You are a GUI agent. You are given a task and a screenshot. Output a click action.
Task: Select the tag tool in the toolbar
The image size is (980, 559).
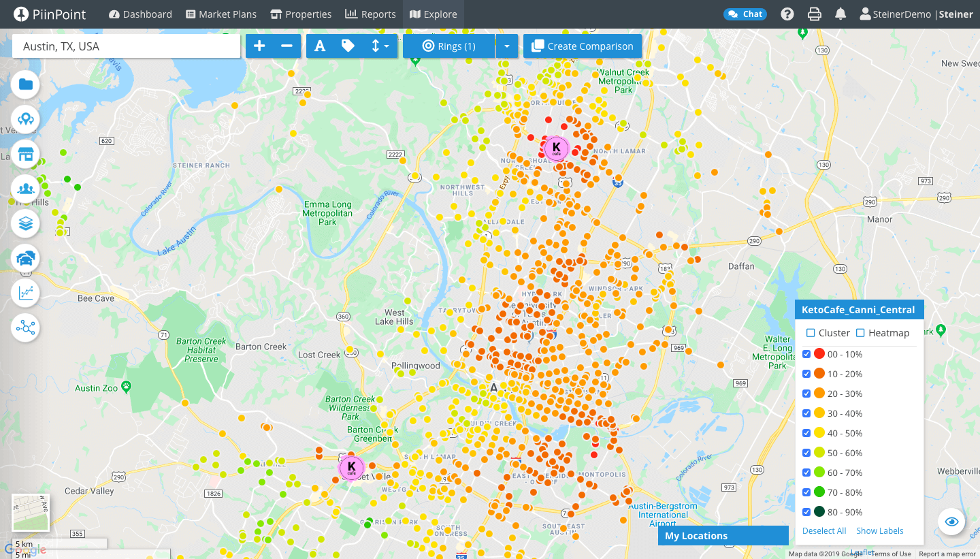point(348,46)
